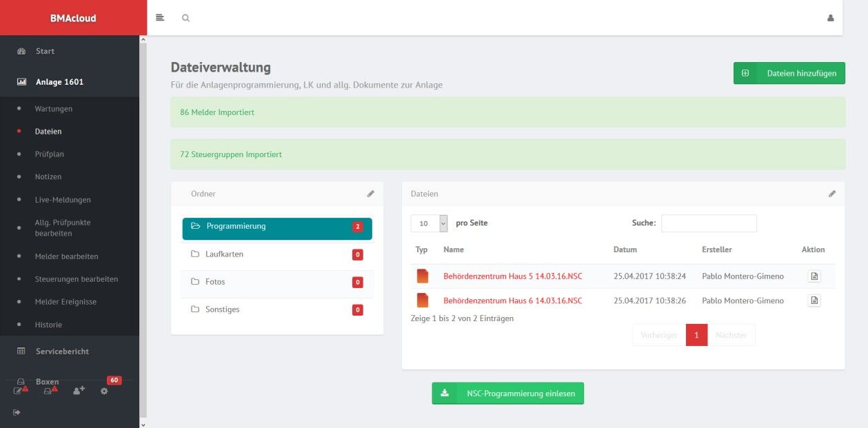
Task: Click Nächster pagination button
Action: pos(731,335)
